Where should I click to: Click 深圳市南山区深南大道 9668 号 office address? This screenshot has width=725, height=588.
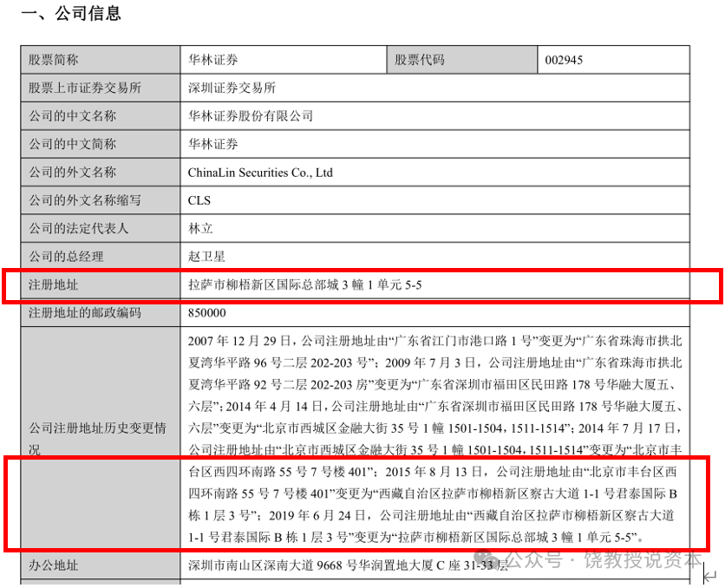pyautogui.click(x=348, y=565)
